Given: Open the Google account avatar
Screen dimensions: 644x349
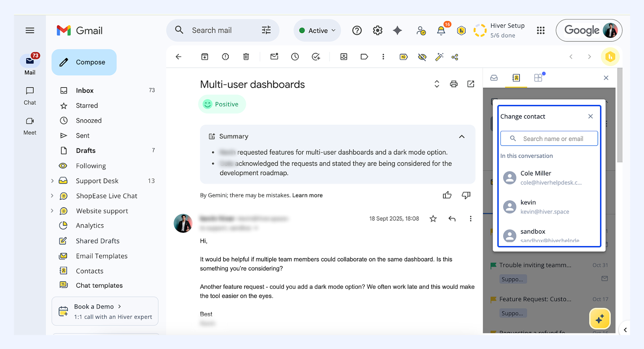Looking at the screenshot, I should coord(610,31).
